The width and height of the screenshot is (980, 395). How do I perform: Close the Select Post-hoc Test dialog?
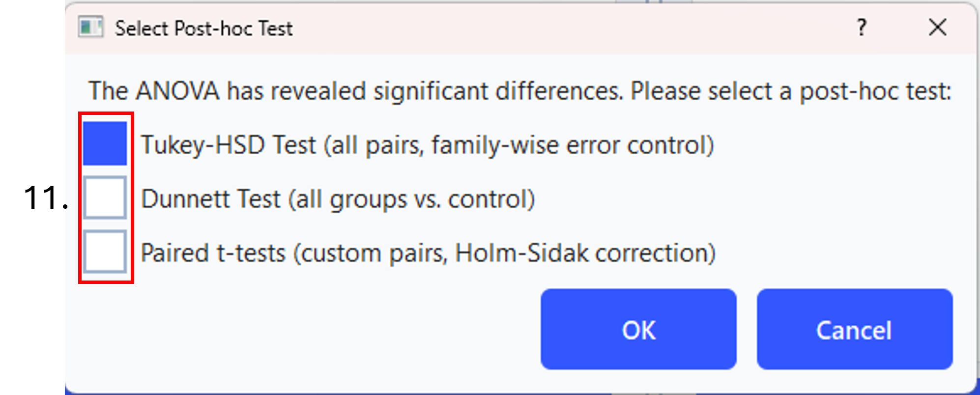pos(938,27)
